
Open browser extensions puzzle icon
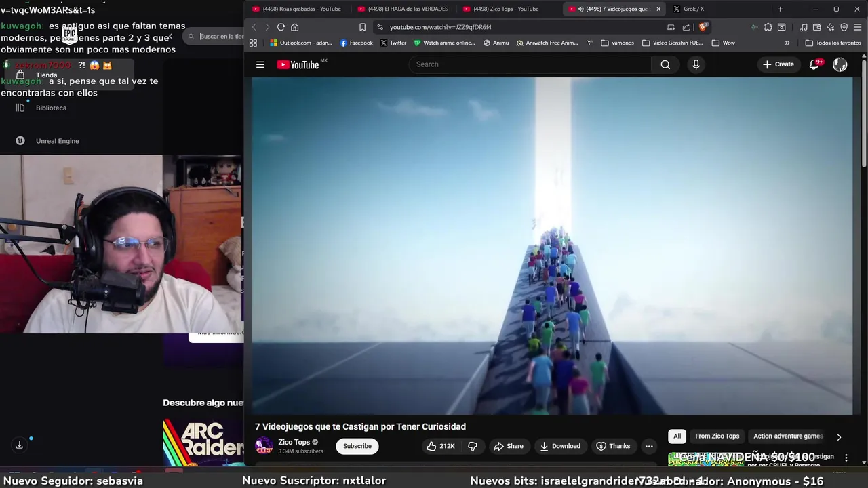(768, 27)
